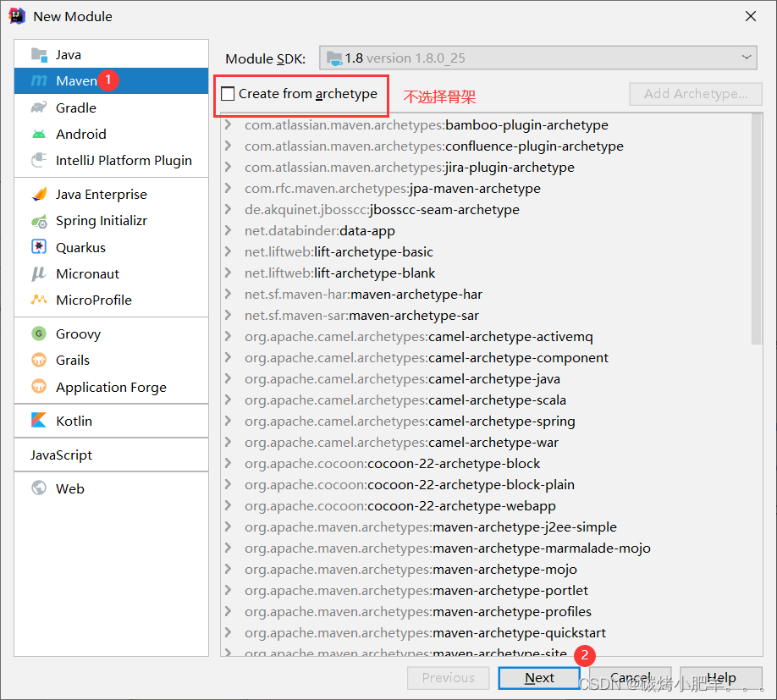Click the Grails icon
Image resolution: width=777 pixels, height=700 pixels.
pyautogui.click(x=39, y=360)
